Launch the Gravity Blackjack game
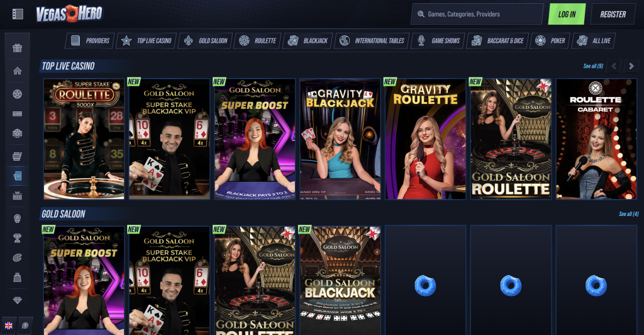 (340, 139)
